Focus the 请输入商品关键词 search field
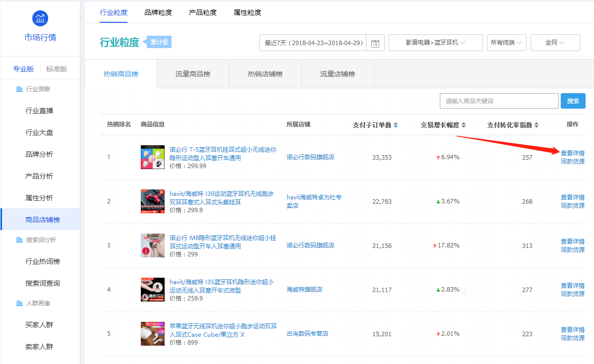 point(499,101)
